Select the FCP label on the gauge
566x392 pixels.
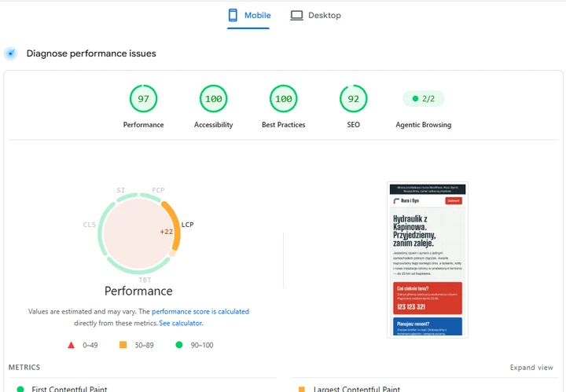point(158,190)
